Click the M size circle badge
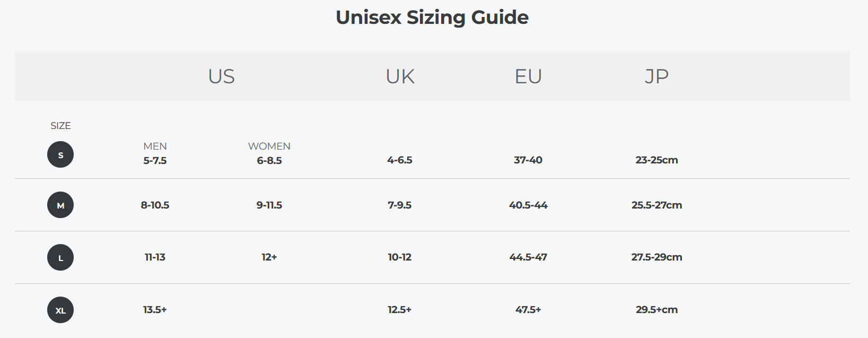868x338 pixels. [x=60, y=205]
